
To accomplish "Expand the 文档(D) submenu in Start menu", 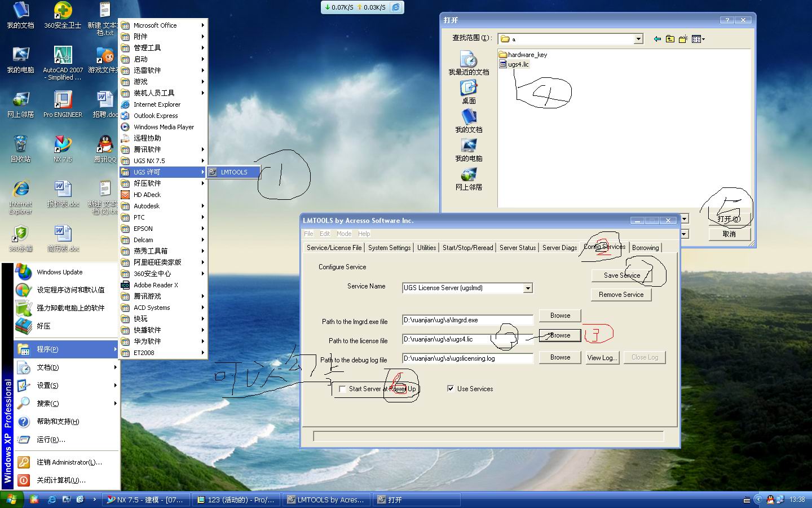I will [x=67, y=367].
